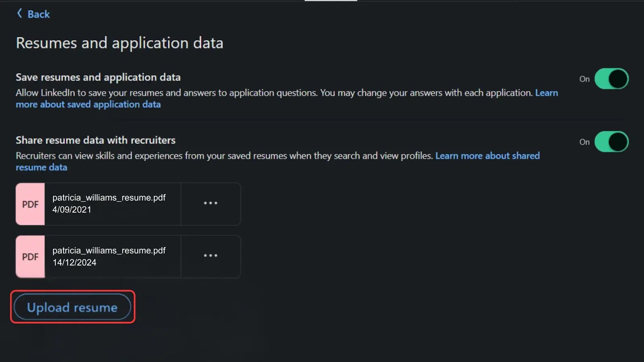Screen dimensions: 644x362
Task: Click the 4/09/2021 date text
Action: (72, 210)
